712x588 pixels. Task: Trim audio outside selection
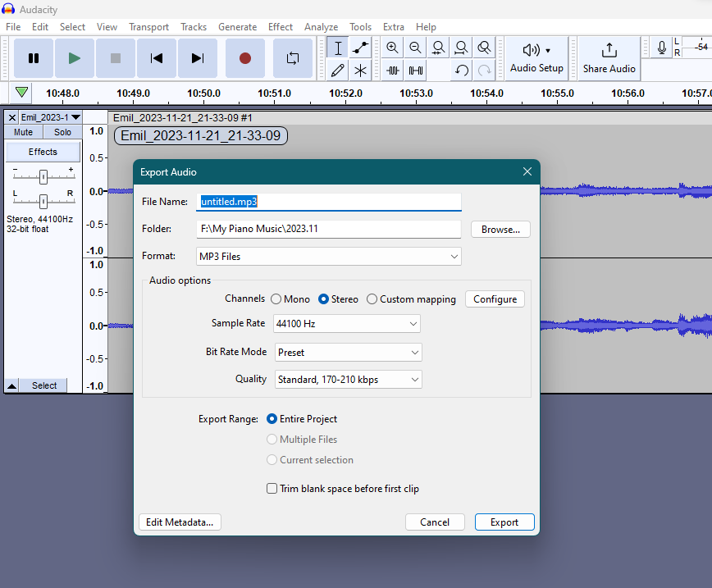[392, 70]
